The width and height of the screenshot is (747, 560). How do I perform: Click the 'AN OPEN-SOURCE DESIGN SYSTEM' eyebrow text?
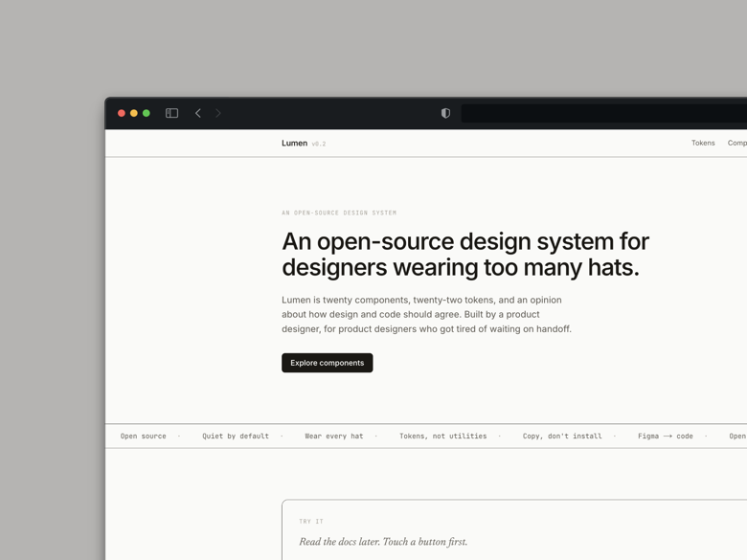click(x=339, y=213)
